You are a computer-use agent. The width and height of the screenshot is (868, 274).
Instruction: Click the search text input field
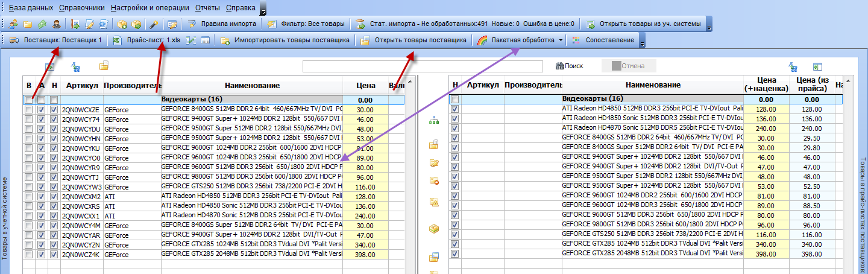[x=424, y=66]
